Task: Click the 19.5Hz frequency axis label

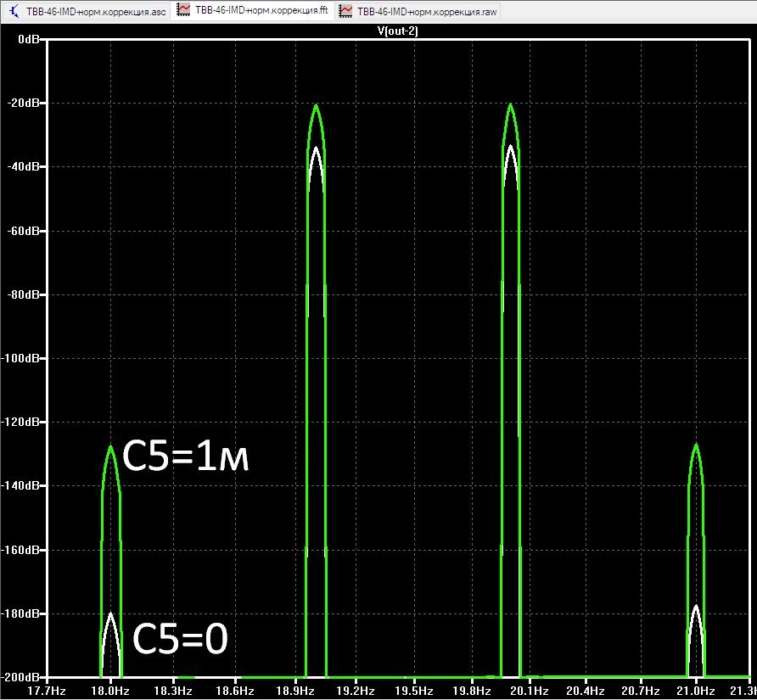Action: (x=414, y=691)
